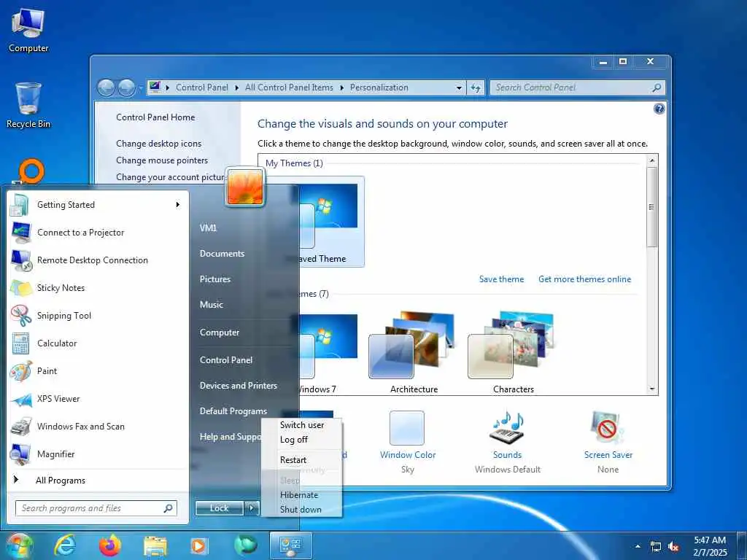Open Default Programs from Start menu
This screenshot has height=560, width=747.
pyautogui.click(x=233, y=411)
